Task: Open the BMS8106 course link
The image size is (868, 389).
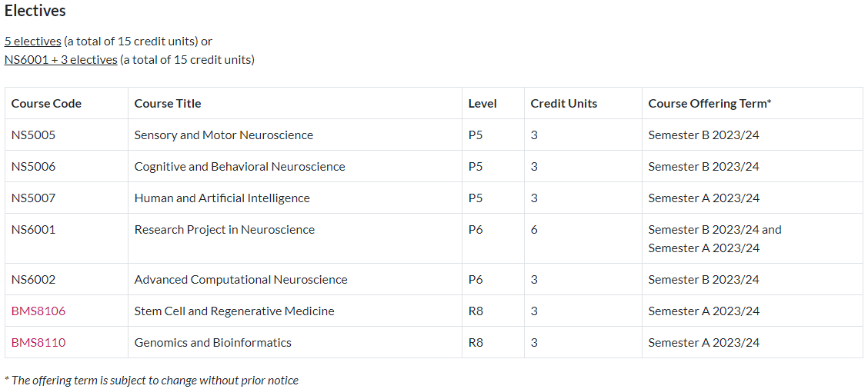Action: (38, 311)
